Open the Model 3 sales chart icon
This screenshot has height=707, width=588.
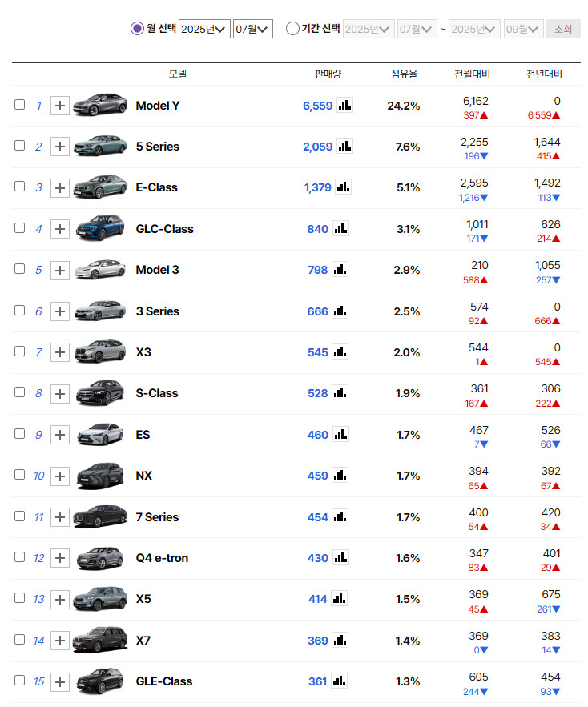point(340,269)
